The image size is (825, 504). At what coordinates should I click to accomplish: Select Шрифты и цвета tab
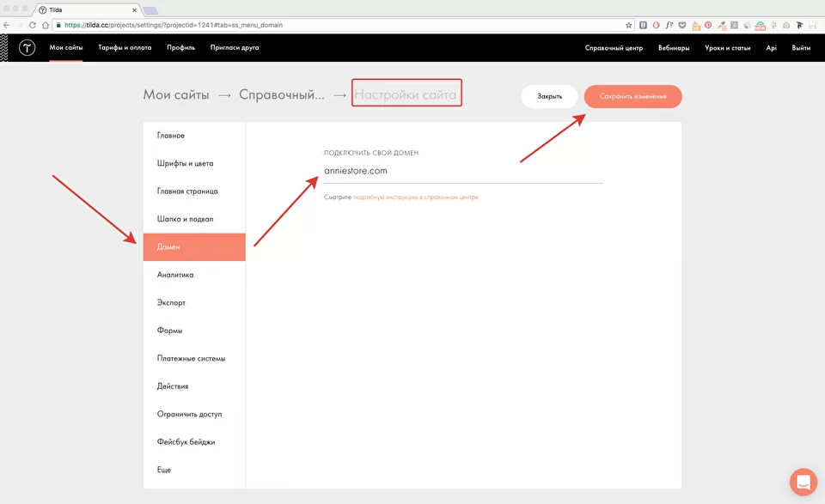[x=194, y=163]
